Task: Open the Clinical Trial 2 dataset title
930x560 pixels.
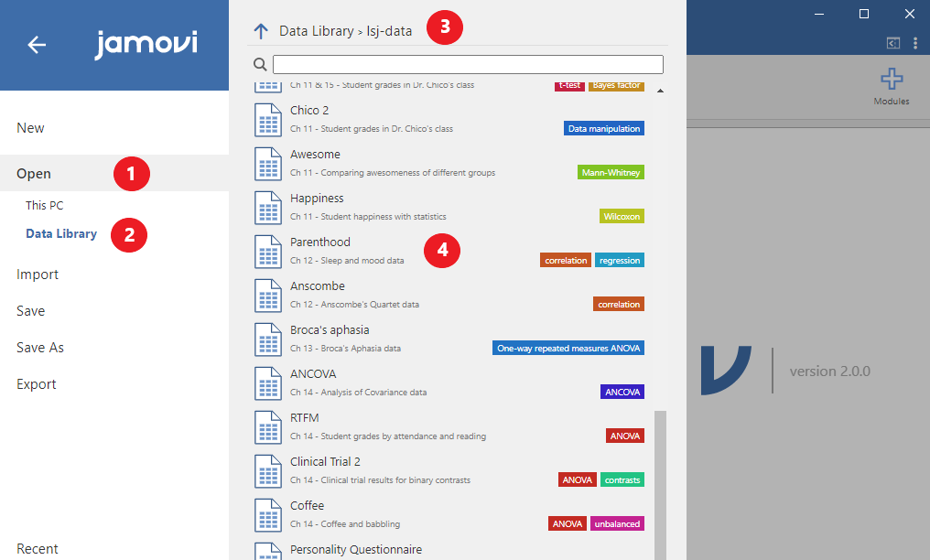Action: pos(325,461)
